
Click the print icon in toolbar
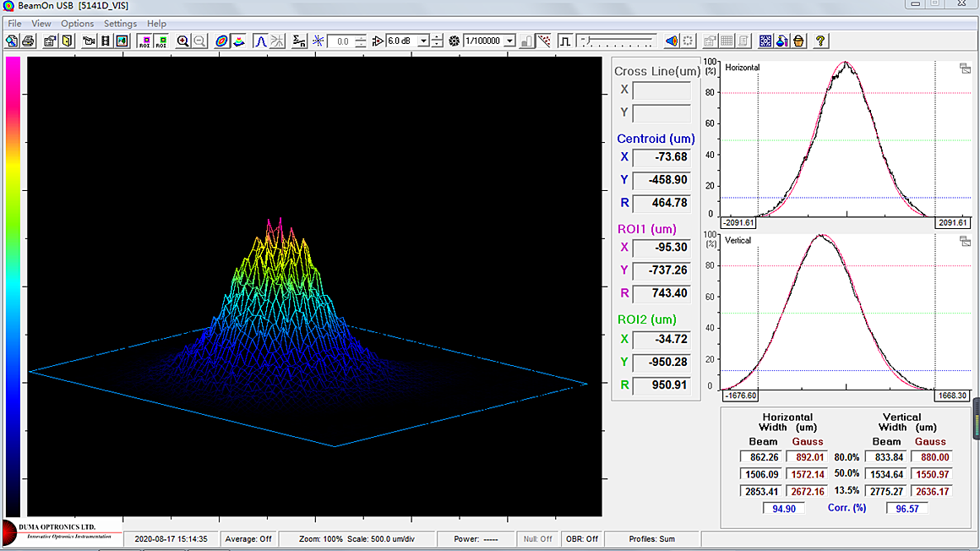(x=28, y=41)
